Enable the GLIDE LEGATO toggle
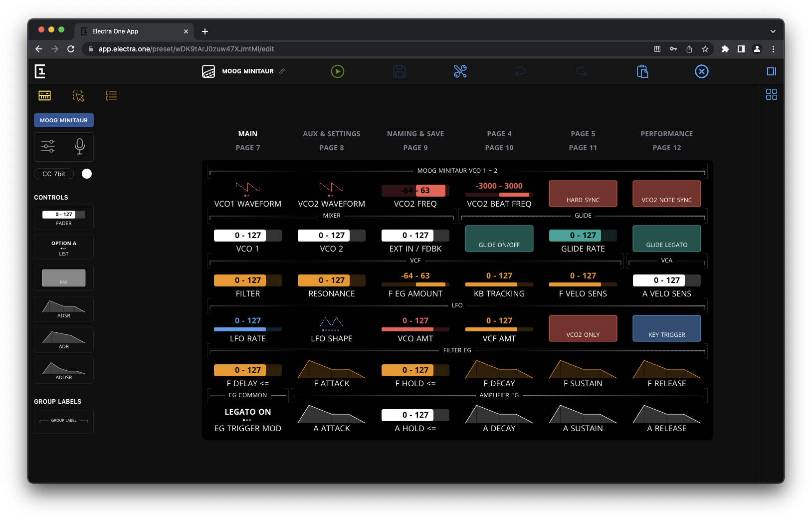 tap(666, 239)
